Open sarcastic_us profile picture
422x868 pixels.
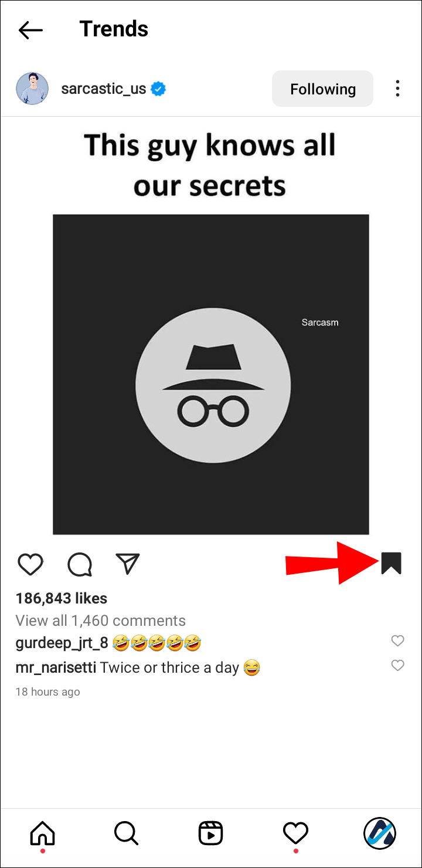(x=32, y=89)
